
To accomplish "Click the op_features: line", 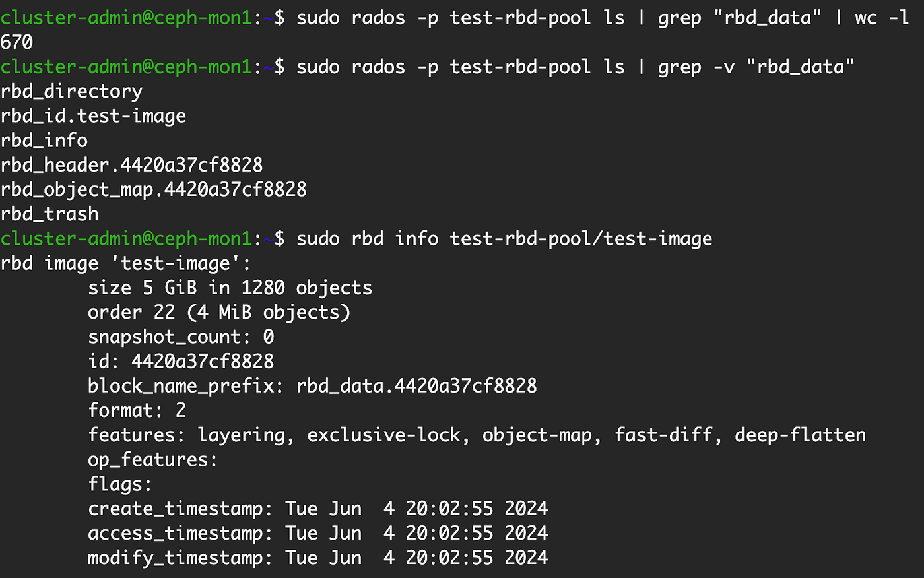I will [x=153, y=459].
